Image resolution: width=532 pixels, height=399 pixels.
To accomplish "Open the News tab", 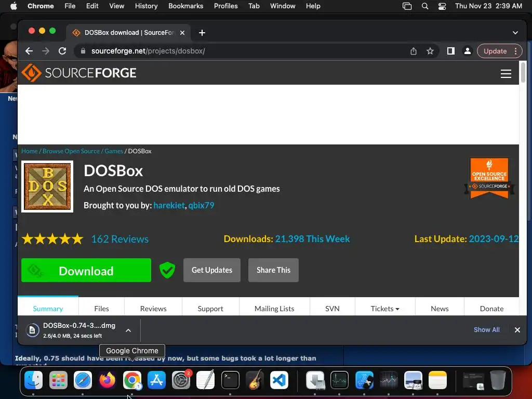I will point(440,309).
